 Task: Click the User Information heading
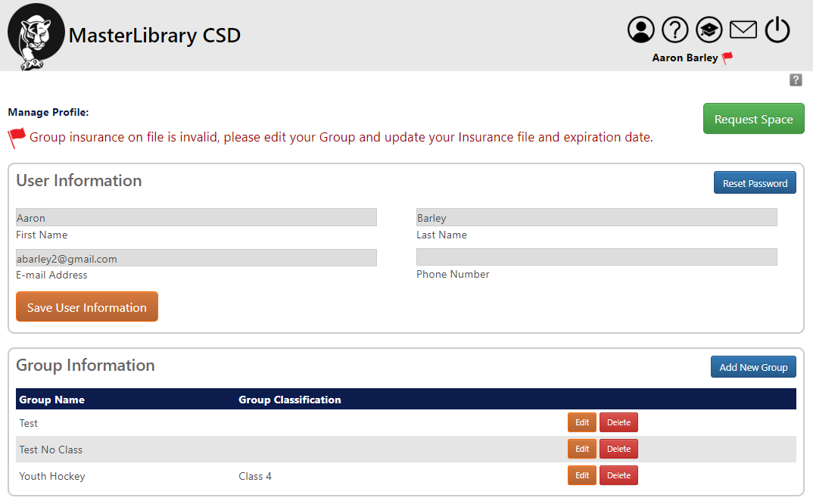point(79,180)
